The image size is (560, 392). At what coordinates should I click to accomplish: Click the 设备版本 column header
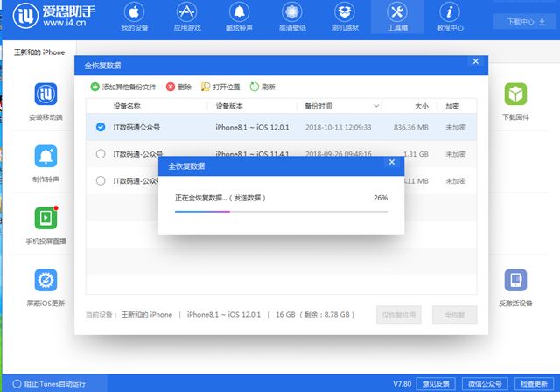tap(229, 106)
